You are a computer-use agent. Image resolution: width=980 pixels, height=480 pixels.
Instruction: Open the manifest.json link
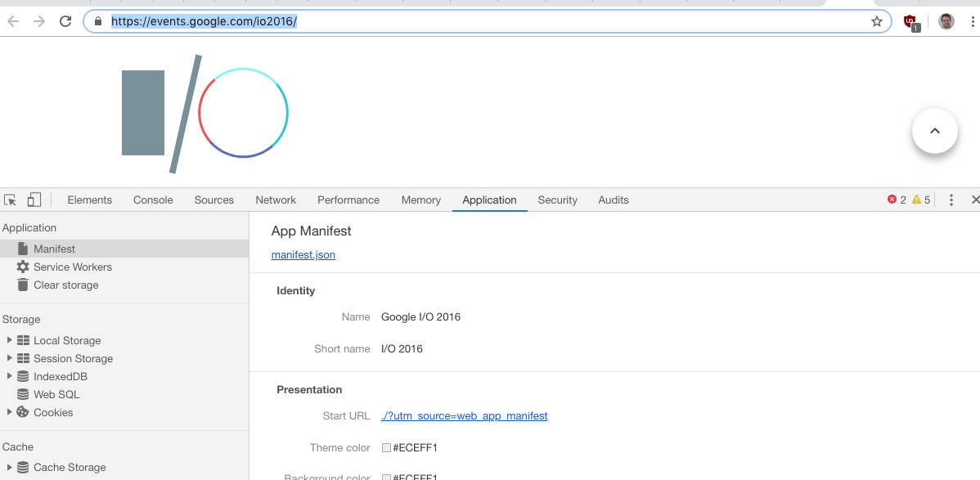[x=303, y=255]
